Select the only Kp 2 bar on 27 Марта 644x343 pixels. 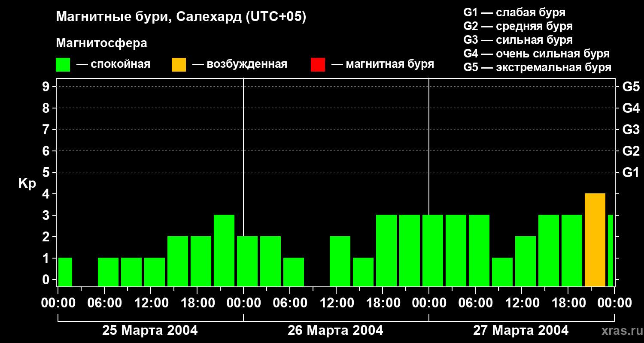[x=526, y=262]
